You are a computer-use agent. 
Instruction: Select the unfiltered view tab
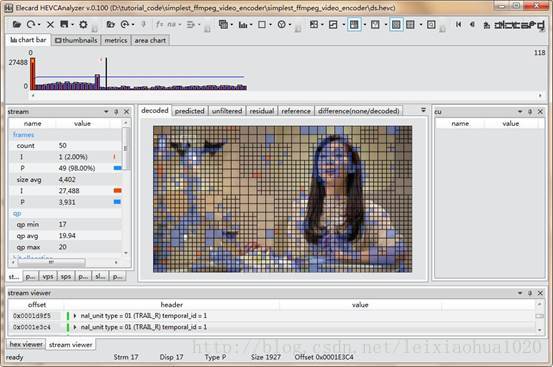click(227, 111)
